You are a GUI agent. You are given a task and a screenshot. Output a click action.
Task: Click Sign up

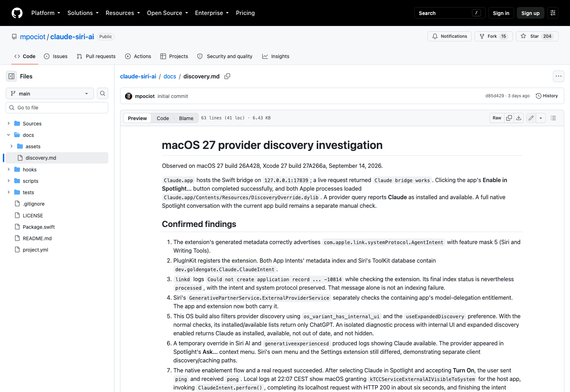530,13
